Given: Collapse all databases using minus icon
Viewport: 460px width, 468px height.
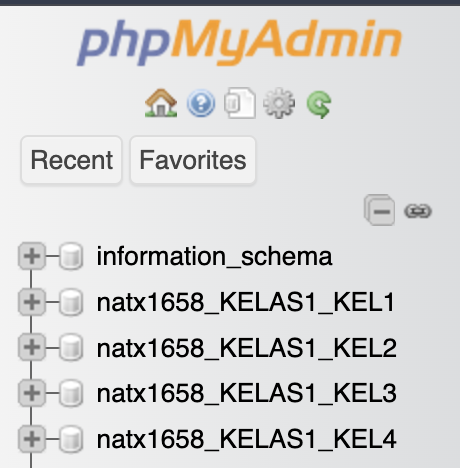Looking at the screenshot, I should click(x=380, y=210).
